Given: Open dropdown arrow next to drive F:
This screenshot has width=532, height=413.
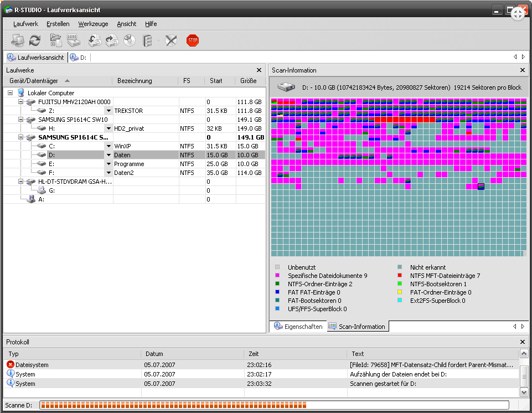Looking at the screenshot, I should pyautogui.click(x=109, y=173).
